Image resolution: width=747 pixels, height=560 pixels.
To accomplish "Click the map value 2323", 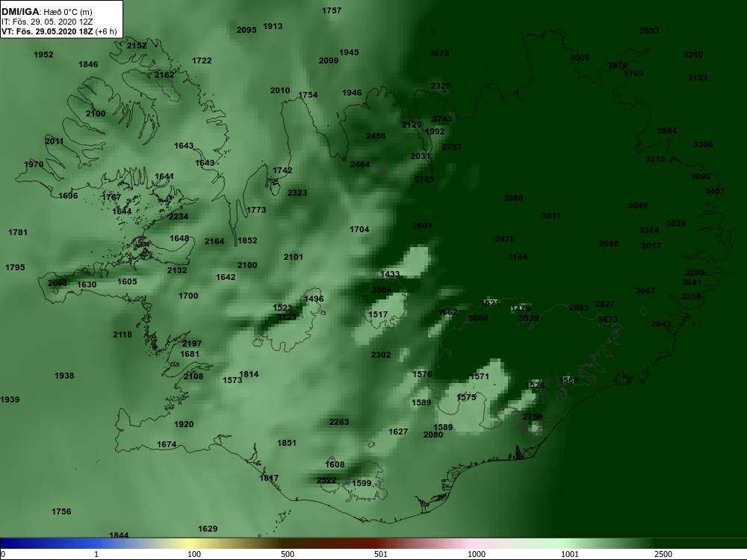I will [x=297, y=193].
